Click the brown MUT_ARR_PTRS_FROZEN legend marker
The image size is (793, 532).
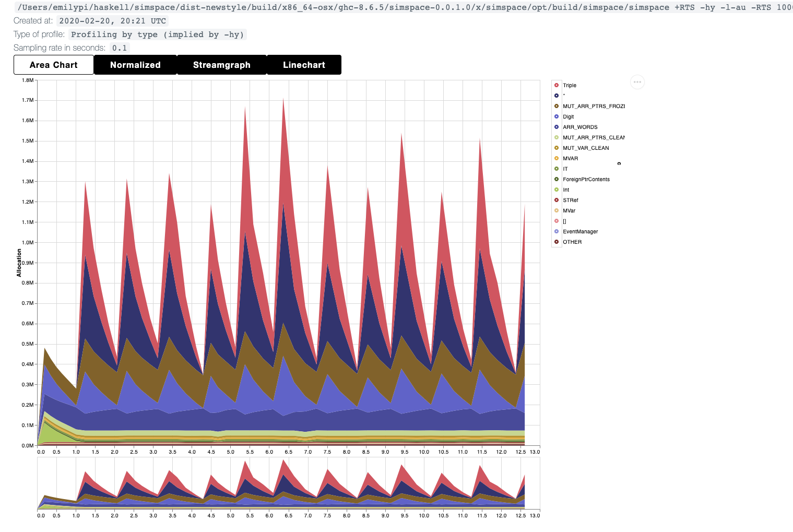tap(557, 106)
